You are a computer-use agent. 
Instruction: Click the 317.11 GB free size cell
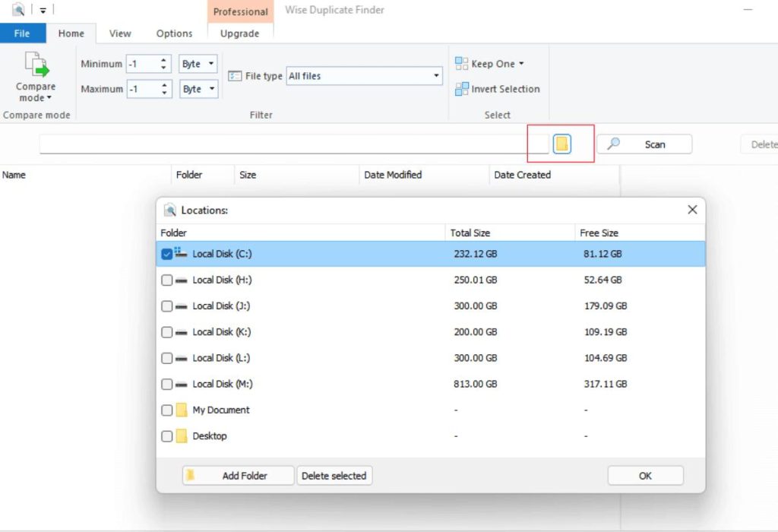point(606,384)
